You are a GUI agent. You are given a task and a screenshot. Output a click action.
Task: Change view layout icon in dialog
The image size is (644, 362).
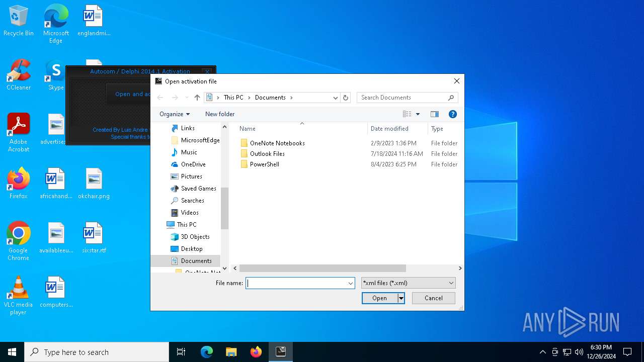(x=407, y=114)
